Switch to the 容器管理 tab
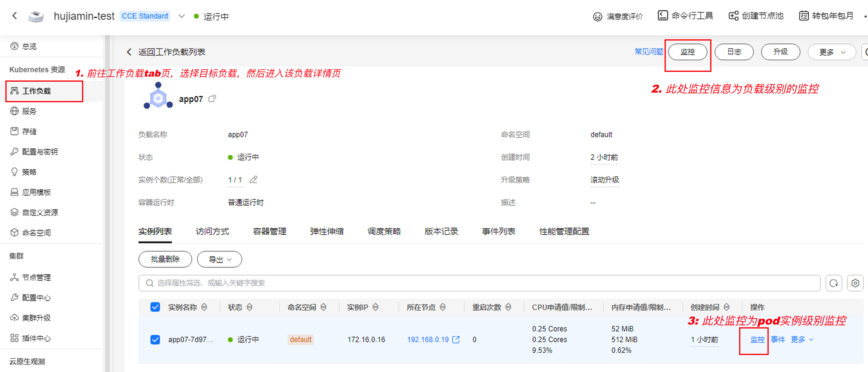 click(x=269, y=231)
